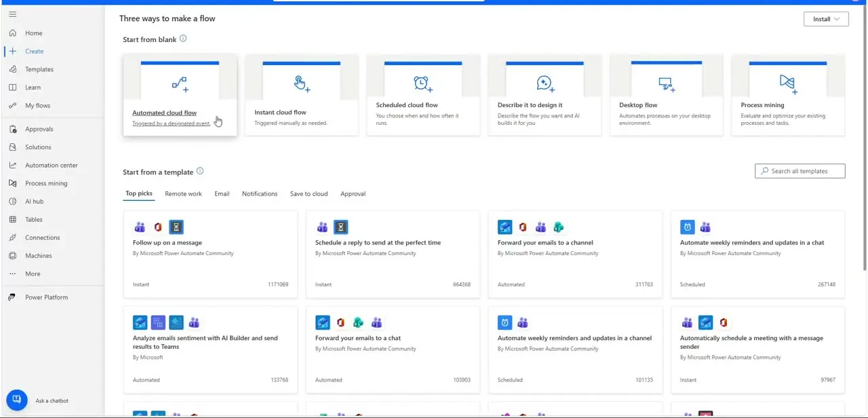Screen dimensions: 868x418
Task: Click the Tables grid icon
Action: (12, 219)
